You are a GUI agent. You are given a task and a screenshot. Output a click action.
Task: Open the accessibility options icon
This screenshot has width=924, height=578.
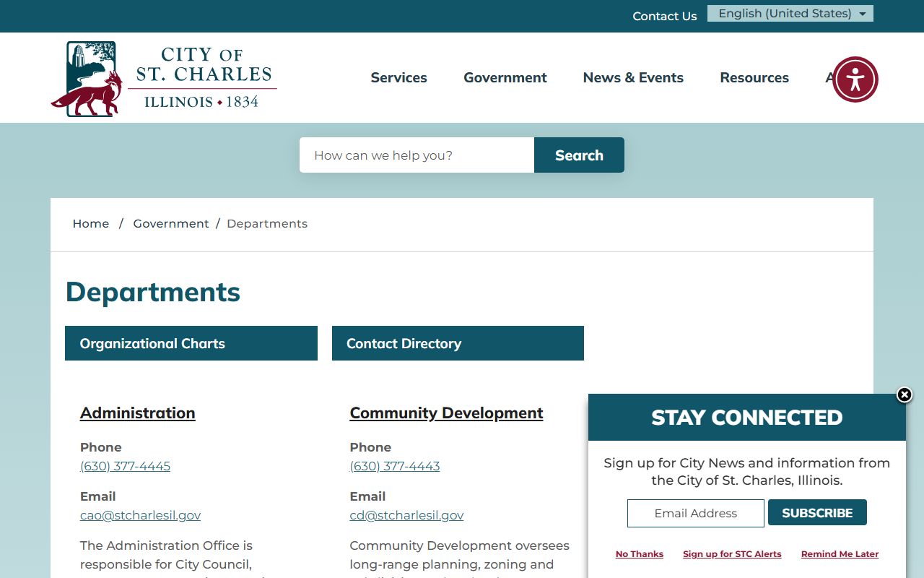click(855, 79)
